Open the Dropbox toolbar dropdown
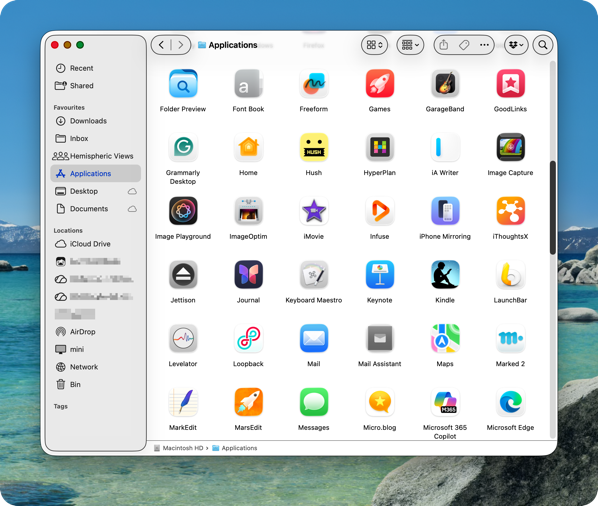Screen dimensions: 598x506 [516, 45]
